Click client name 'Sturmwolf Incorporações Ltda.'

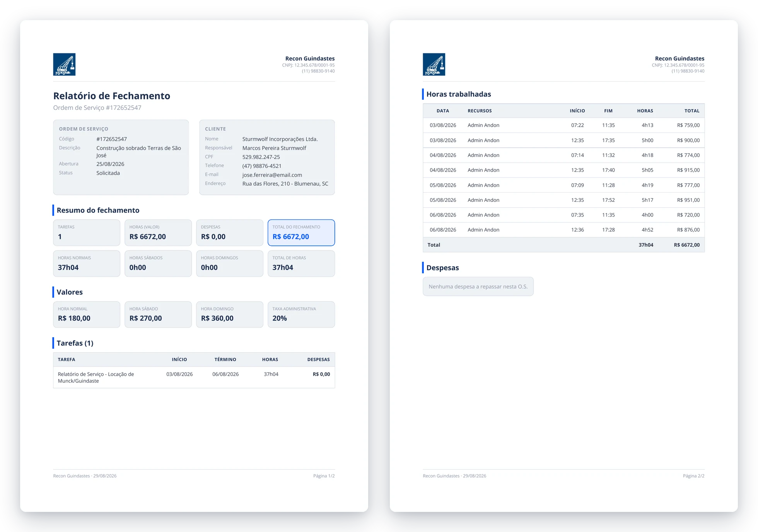pos(280,139)
